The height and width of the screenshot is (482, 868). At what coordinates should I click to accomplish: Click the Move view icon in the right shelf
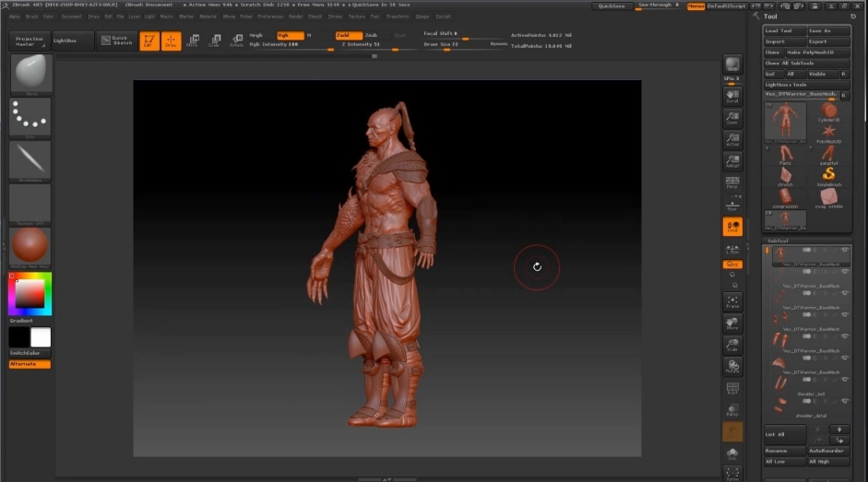pos(732,323)
